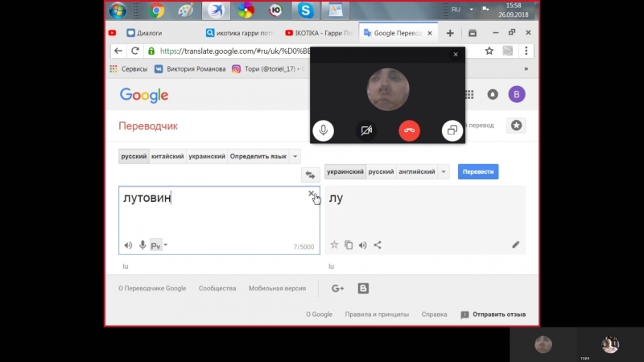Click Отправить отзыв feedback button
644x362 pixels.
493,315
